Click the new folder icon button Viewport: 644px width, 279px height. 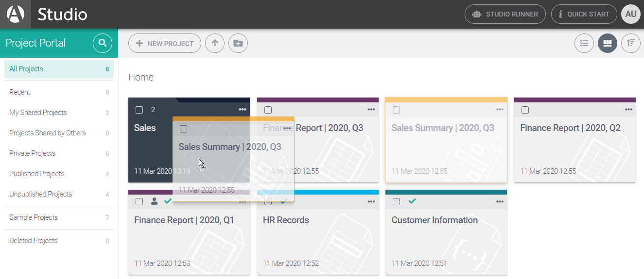click(x=238, y=43)
